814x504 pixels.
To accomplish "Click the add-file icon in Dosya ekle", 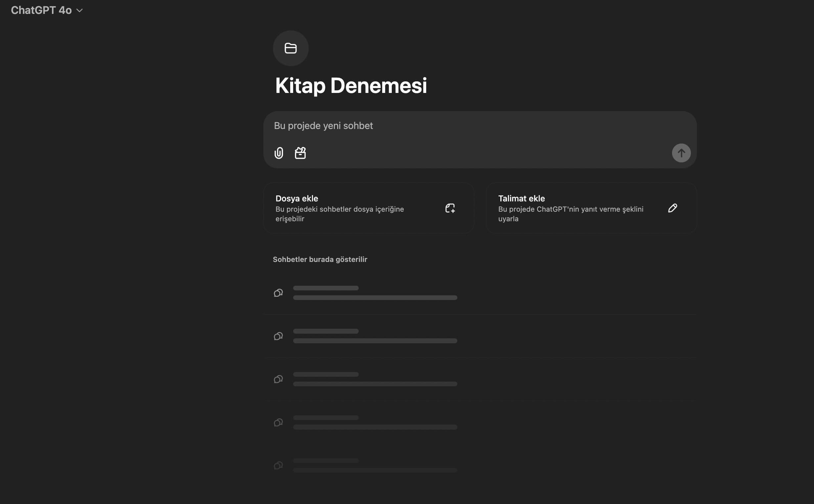I will (x=450, y=208).
